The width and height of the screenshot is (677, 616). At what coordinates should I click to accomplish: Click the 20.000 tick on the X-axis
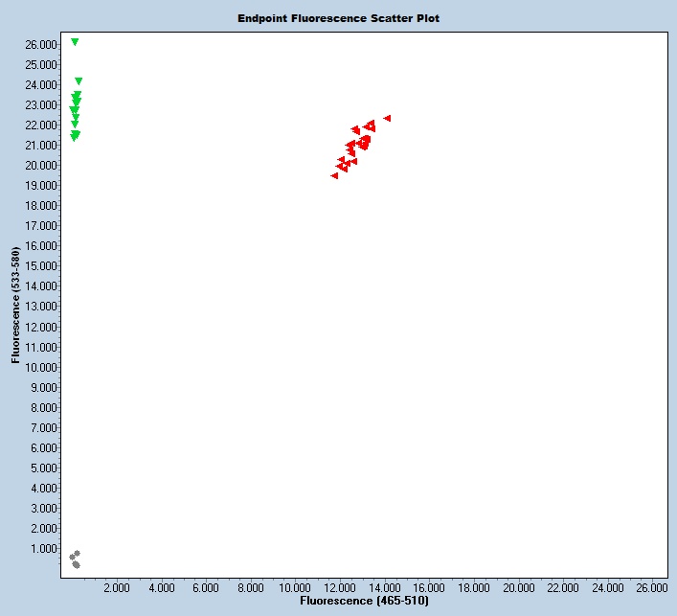coord(518,586)
